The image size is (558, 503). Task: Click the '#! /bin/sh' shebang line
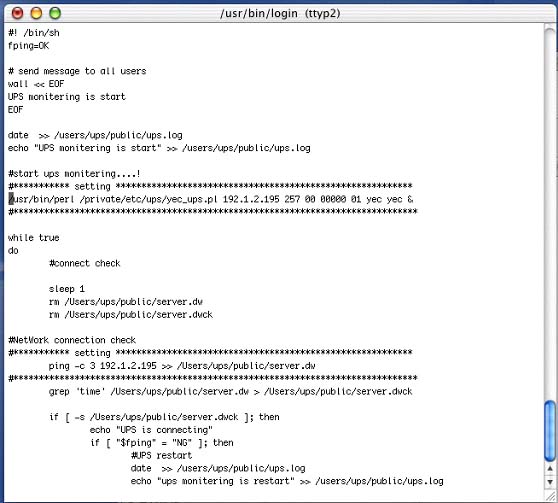click(34, 33)
